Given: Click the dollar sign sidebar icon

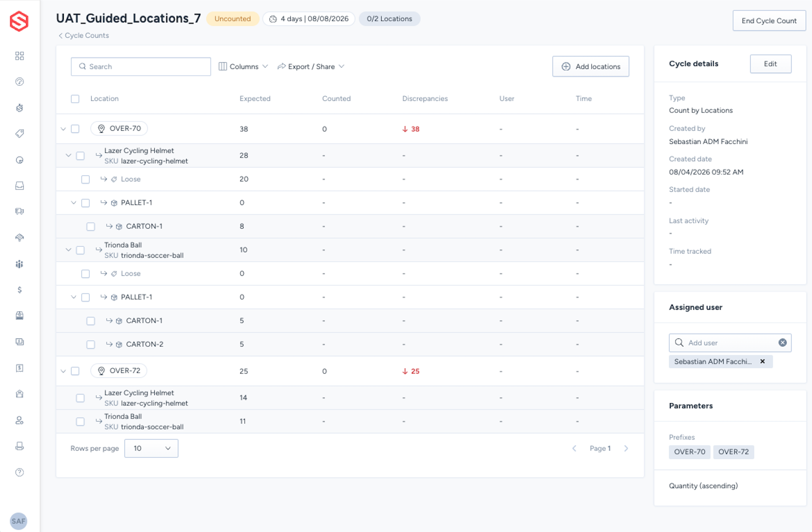Looking at the screenshot, I should [19, 290].
